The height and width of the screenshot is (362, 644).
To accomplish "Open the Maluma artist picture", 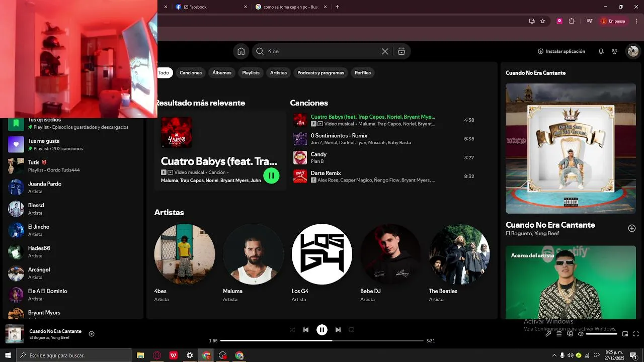I will (x=253, y=254).
